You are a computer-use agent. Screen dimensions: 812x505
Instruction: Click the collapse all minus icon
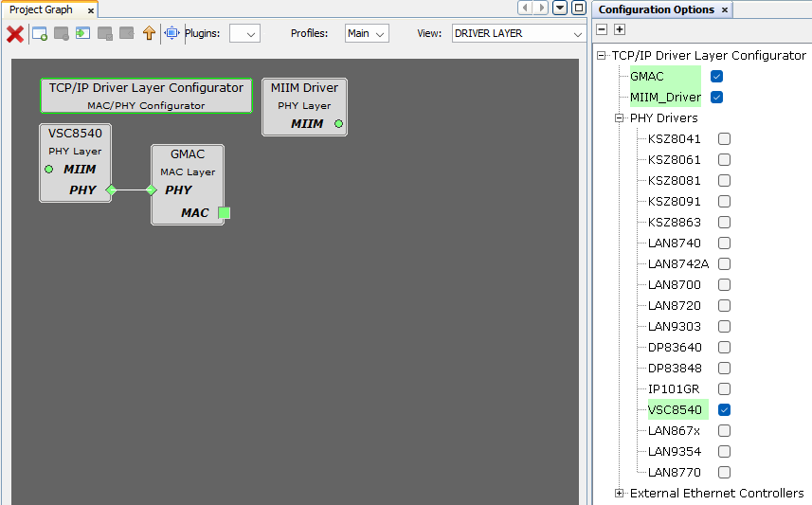coord(602,29)
